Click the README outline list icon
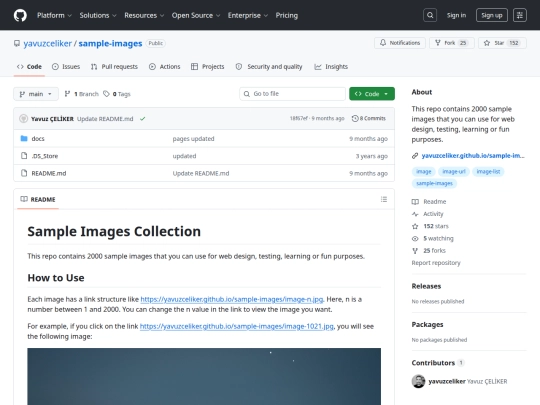The image size is (540, 405). (384, 199)
